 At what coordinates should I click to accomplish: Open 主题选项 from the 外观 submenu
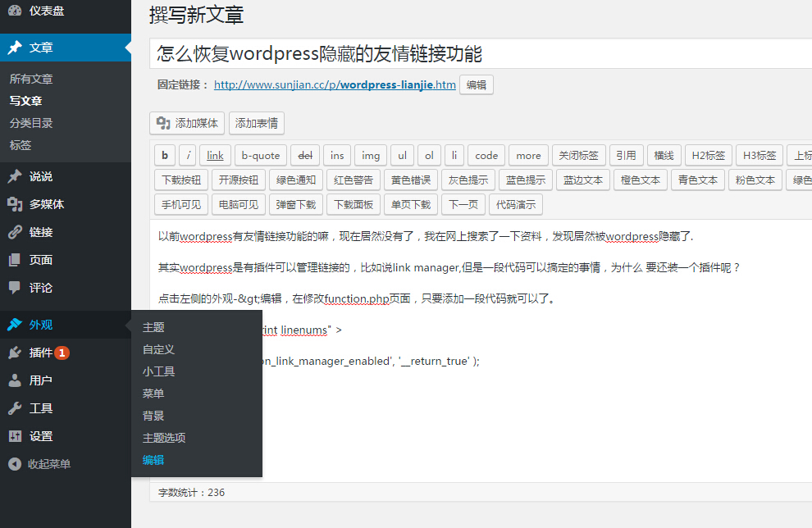[164, 438]
